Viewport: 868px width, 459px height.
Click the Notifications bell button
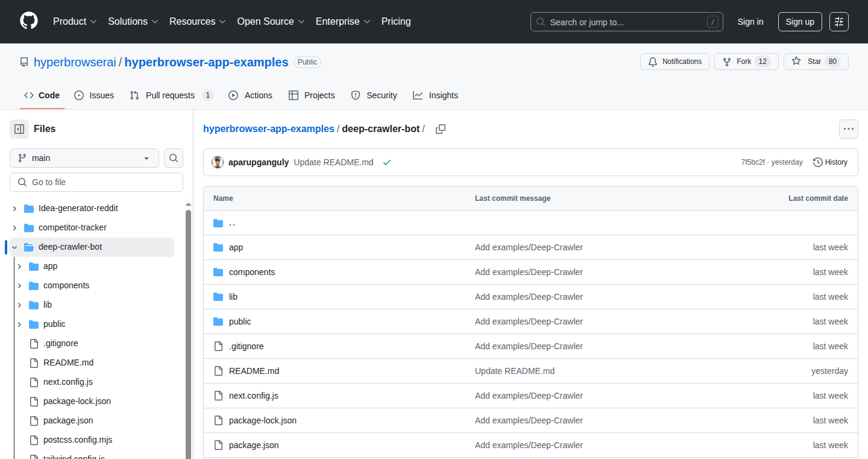[x=675, y=62]
